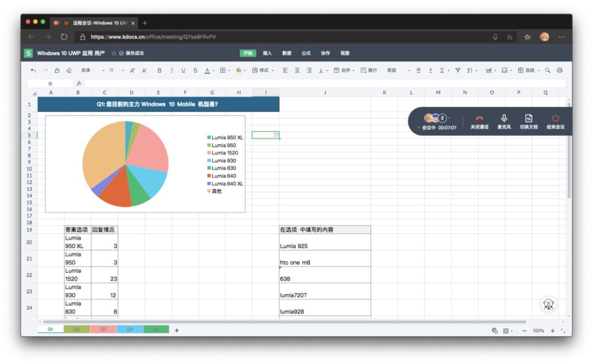Add a new sheet with plus button
Image resolution: width=593 pixels, height=364 pixels.
[x=177, y=331]
